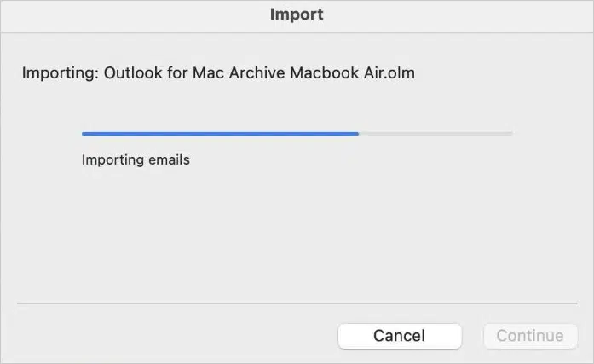Click the greyed-out Continue button
The height and width of the screenshot is (364, 594).
pyautogui.click(x=530, y=336)
